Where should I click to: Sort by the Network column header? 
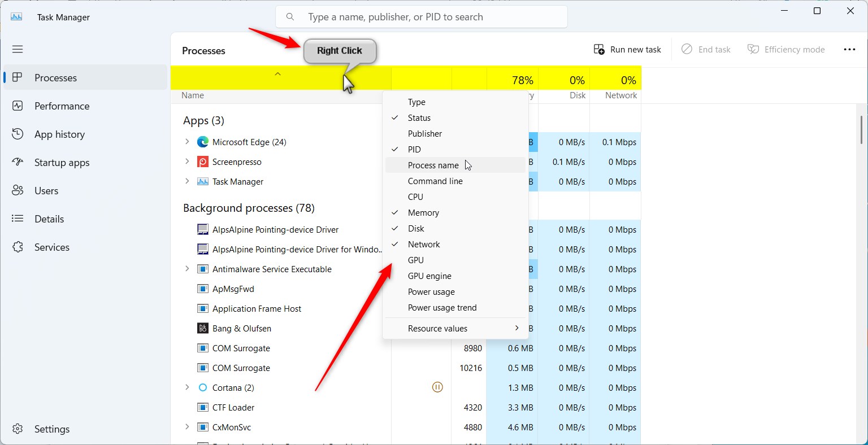[615, 85]
